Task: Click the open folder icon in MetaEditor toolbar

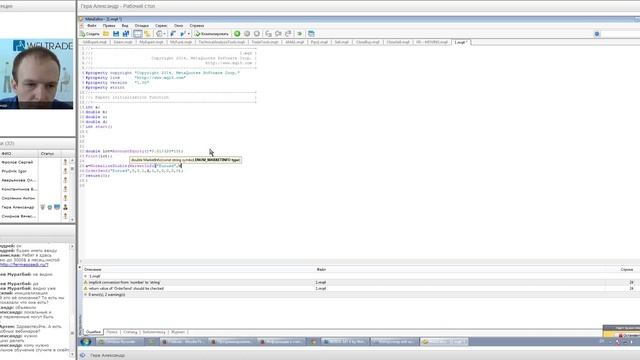Action: pos(106,34)
